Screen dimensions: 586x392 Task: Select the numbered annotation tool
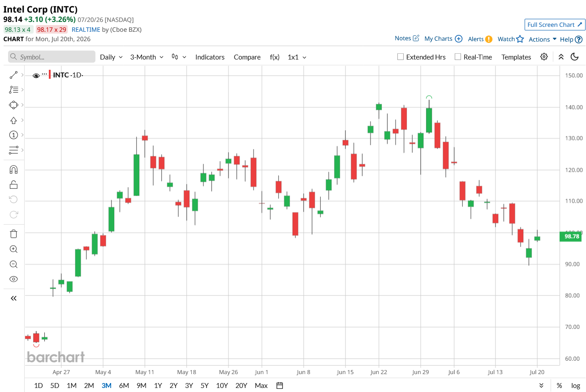[x=13, y=135]
